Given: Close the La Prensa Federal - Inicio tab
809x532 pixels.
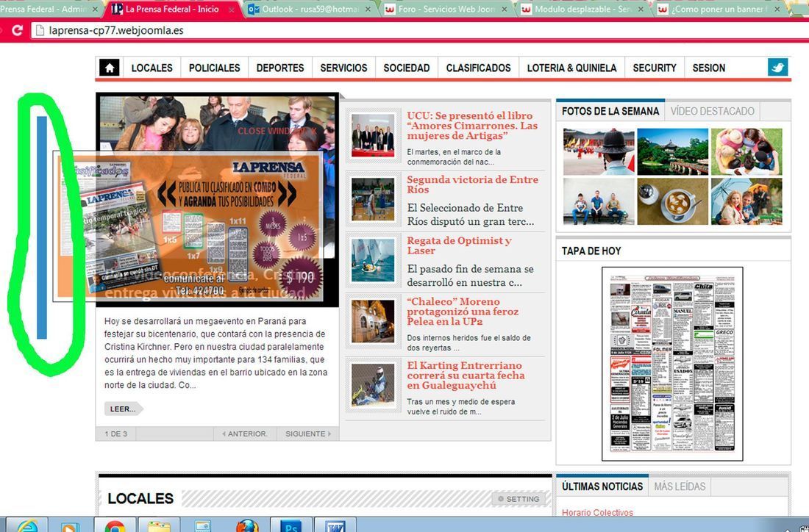Looking at the screenshot, I should (x=232, y=10).
